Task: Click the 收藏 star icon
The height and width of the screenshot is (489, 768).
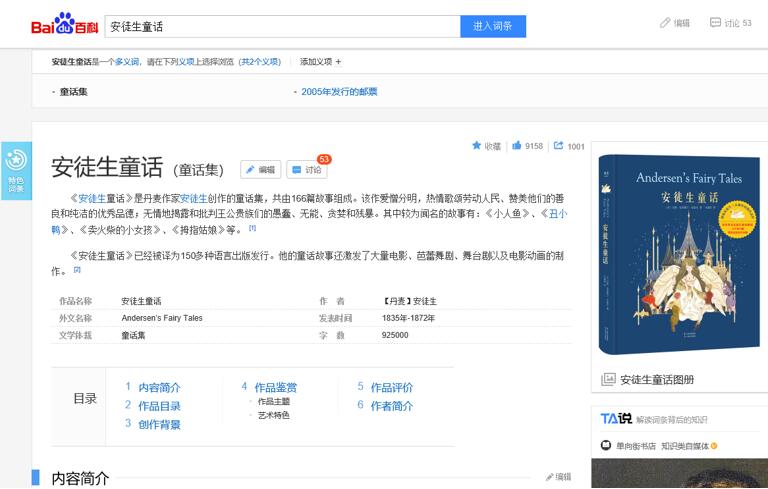Action: [476, 146]
